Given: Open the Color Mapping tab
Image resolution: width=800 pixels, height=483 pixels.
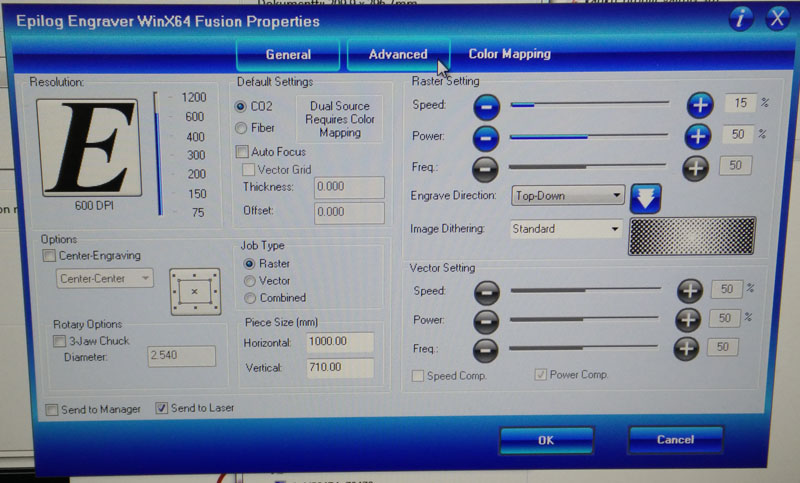Looking at the screenshot, I should click(509, 54).
